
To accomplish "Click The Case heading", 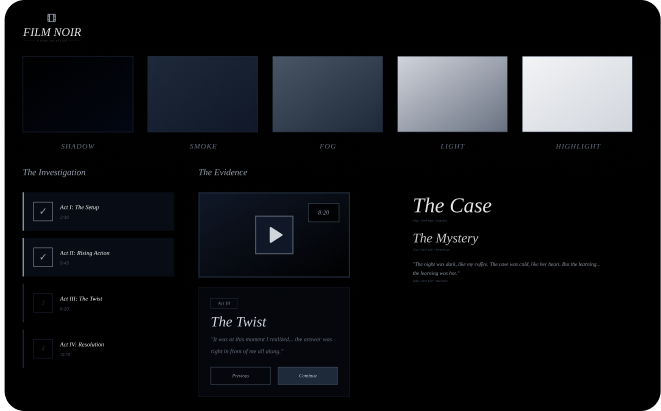I will [452, 206].
